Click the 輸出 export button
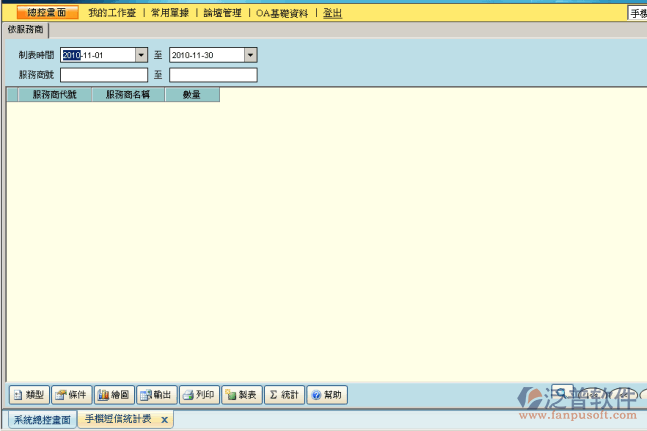Screen dimensions: 647x431 (x=157, y=395)
